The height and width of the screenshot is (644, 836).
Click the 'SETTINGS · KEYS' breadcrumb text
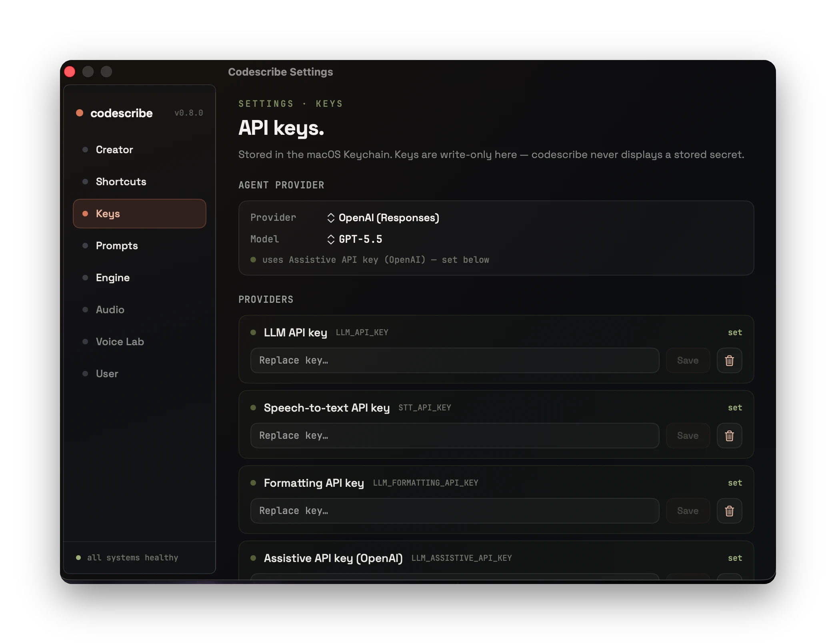pos(291,104)
